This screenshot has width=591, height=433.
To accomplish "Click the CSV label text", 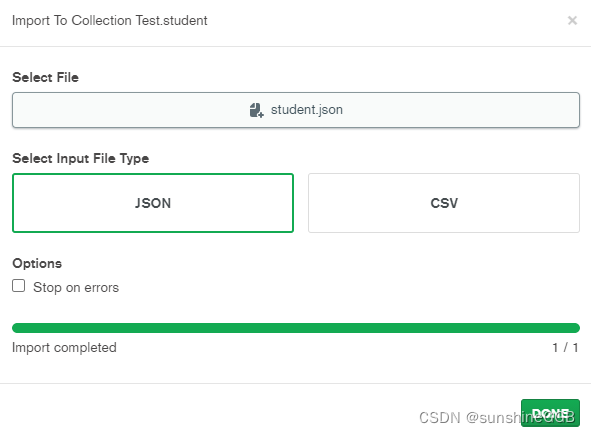I will pos(444,203).
